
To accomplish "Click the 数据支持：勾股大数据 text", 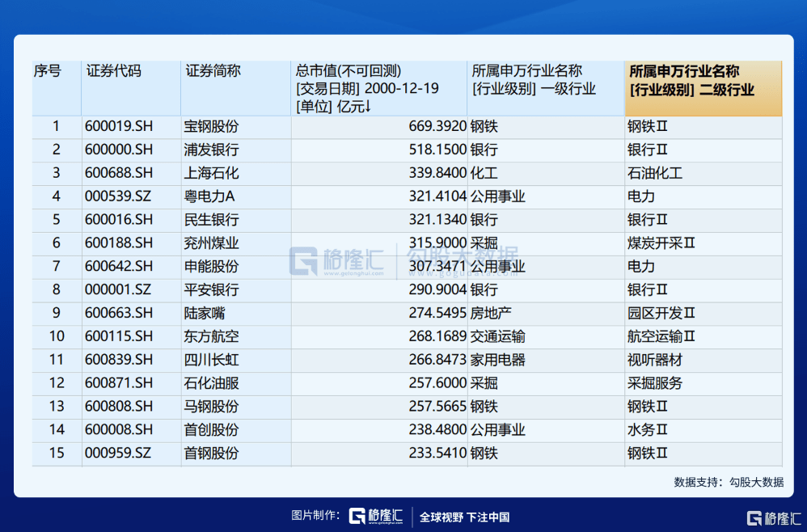I will [729, 482].
